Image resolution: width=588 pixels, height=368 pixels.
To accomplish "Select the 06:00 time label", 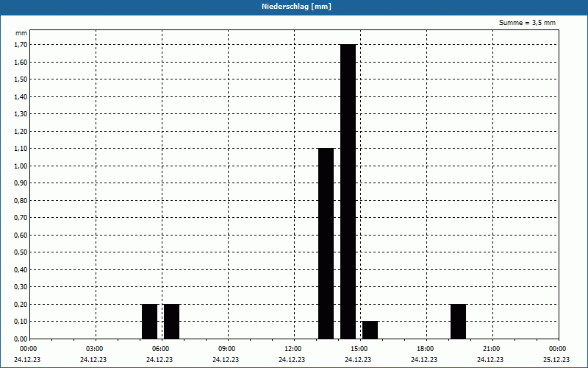I will [160, 349].
